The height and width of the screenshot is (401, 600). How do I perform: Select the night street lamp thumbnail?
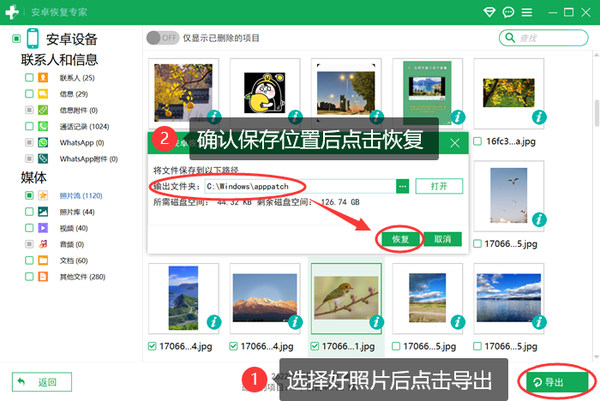[x=346, y=93]
